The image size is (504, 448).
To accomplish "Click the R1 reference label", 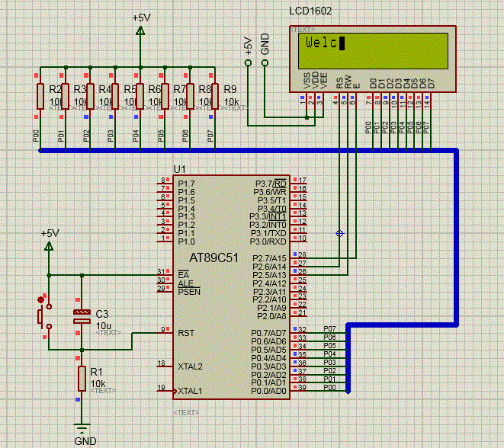I will pos(96,372).
